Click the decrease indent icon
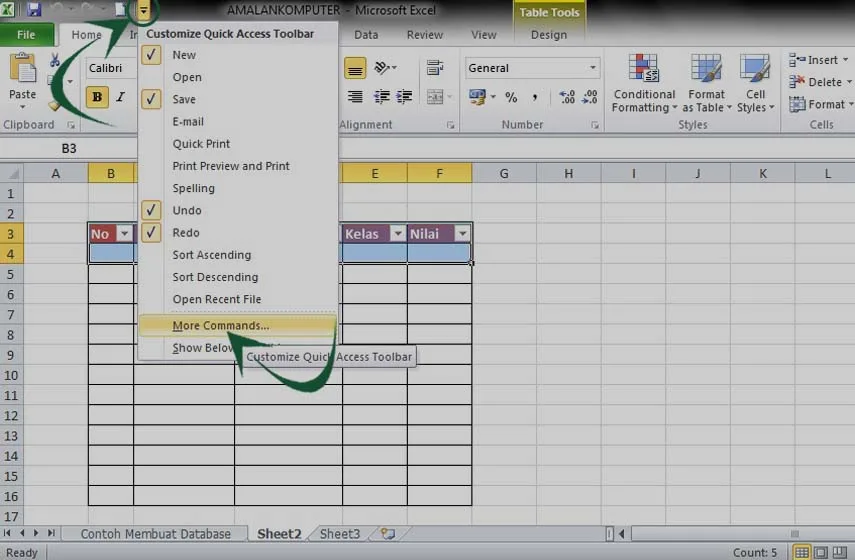Viewport: 855px width, 560px height. tap(381, 97)
